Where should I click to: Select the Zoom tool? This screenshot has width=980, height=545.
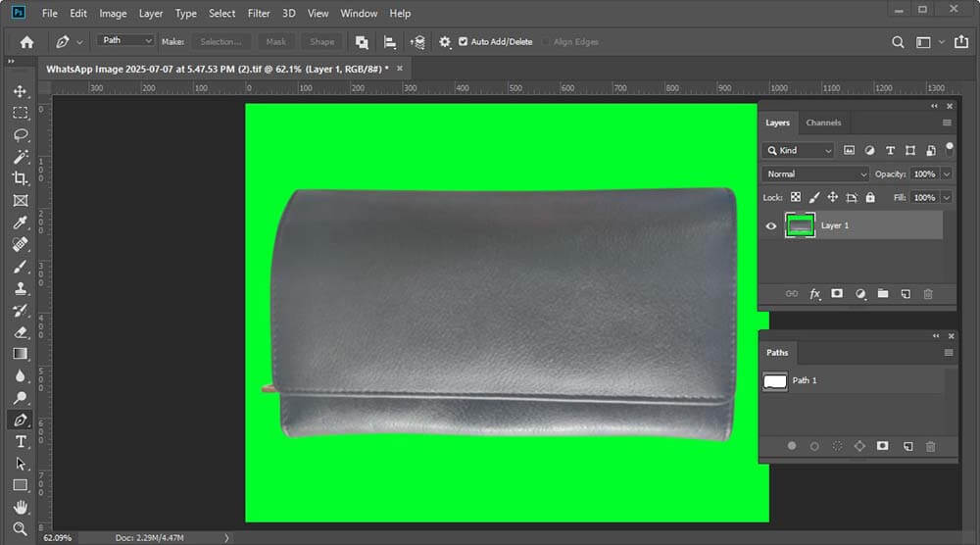[20, 528]
